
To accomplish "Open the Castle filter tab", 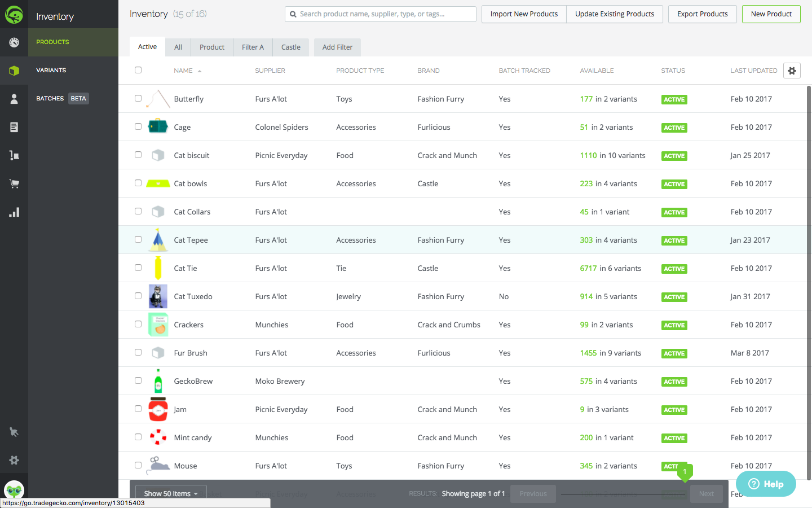I will [x=290, y=47].
